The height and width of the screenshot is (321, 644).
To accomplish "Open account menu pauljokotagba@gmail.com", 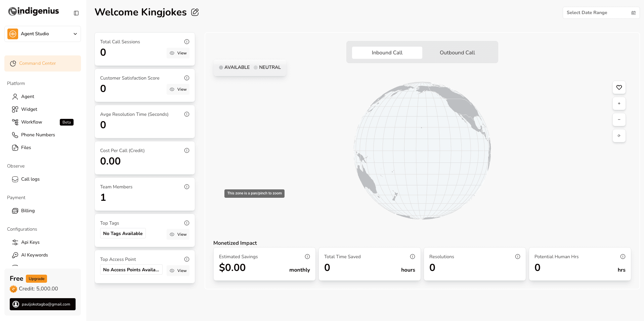I will point(43,304).
